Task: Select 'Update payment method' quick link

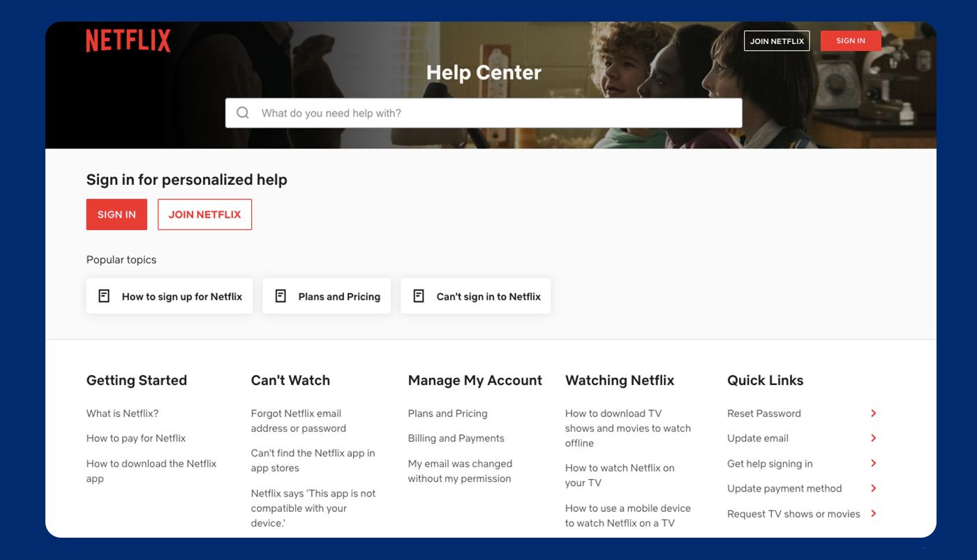Action: 784,488
